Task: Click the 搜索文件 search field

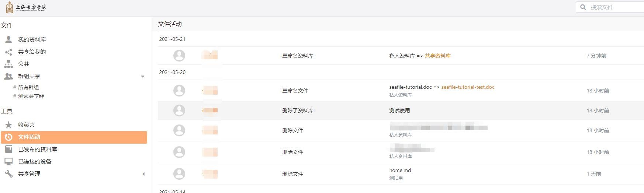Action: pos(614,7)
